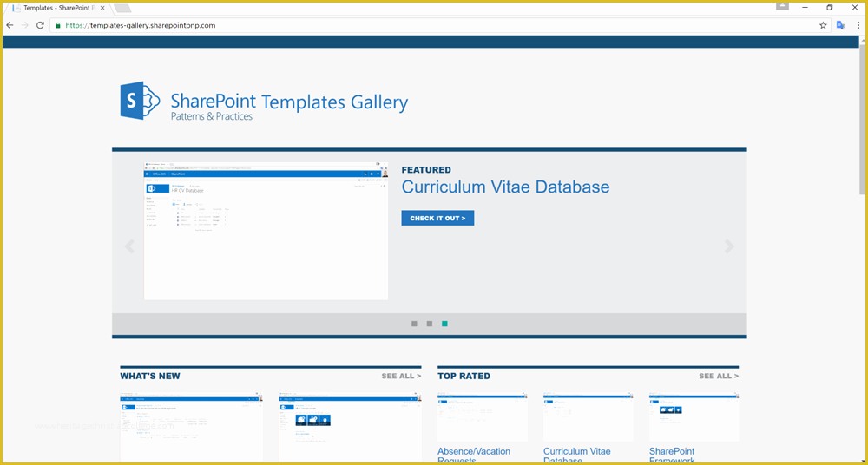This screenshot has width=868, height=465.
Task: Click the URL address bar
Action: tap(441, 25)
